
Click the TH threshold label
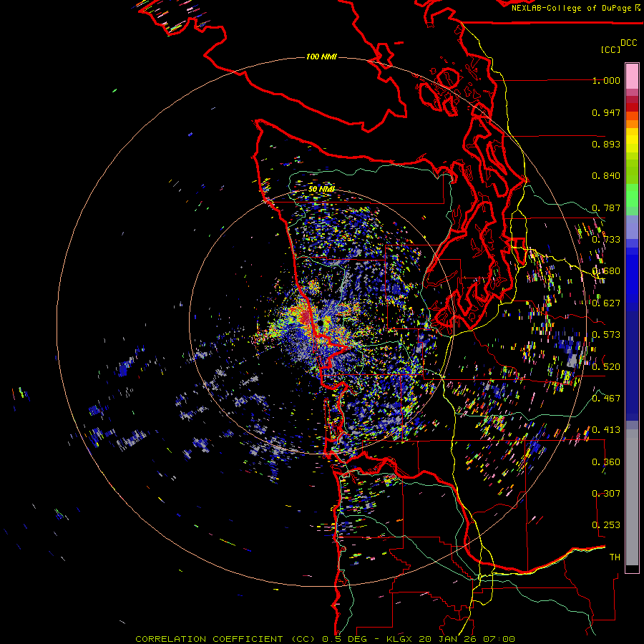[x=615, y=557]
